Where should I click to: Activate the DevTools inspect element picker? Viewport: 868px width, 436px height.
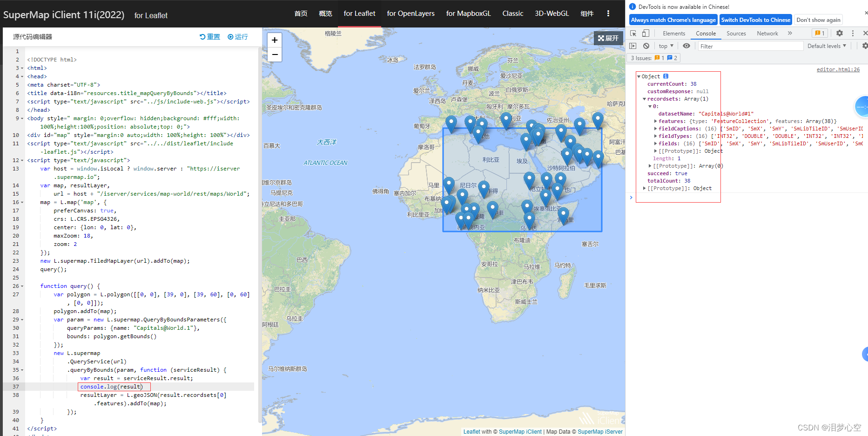click(633, 34)
